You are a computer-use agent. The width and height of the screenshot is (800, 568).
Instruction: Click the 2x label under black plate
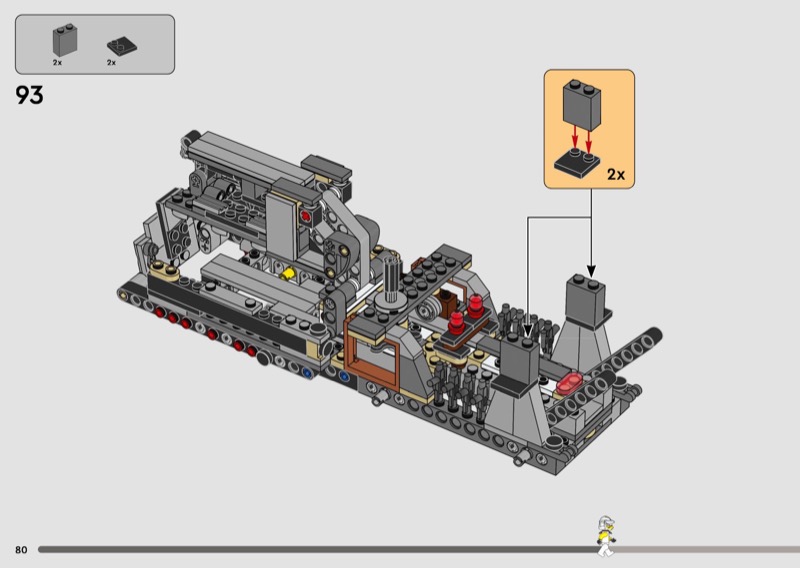click(x=112, y=63)
